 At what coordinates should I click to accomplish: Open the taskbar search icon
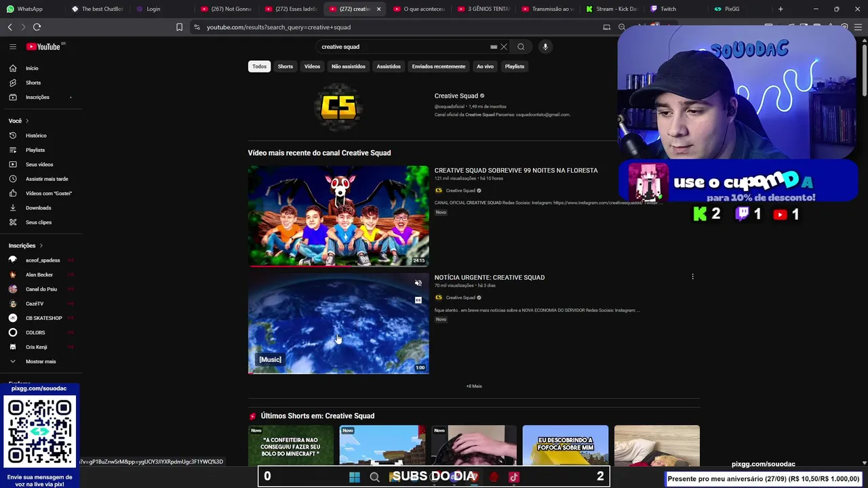coord(374,477)
